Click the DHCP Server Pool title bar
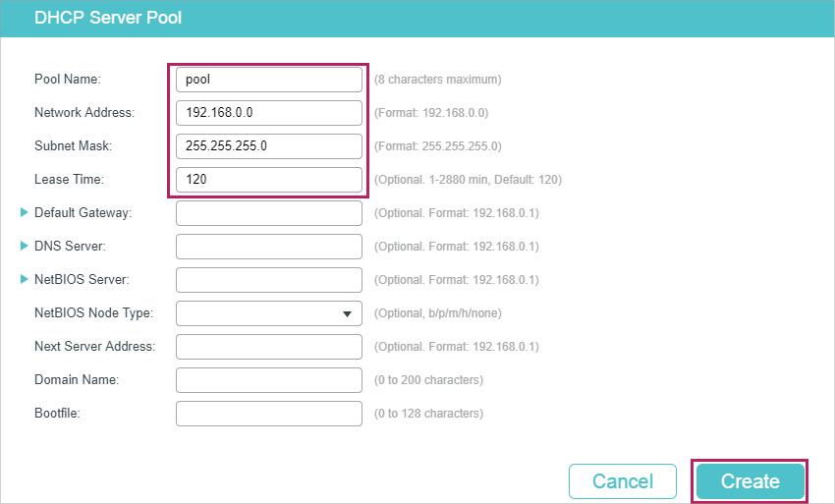This screenshot has height=504, width=835. pos(417,18)
